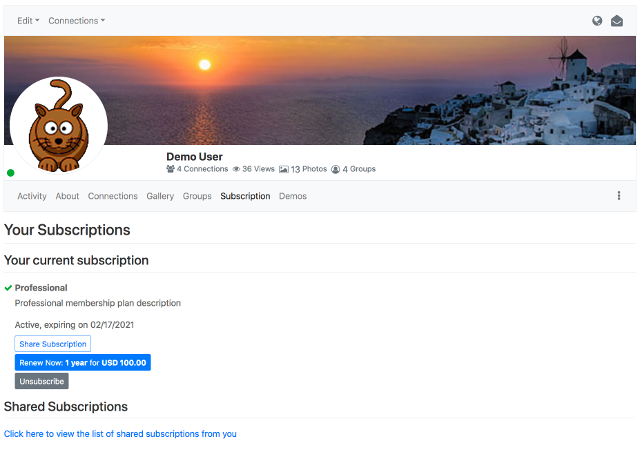This screenshot has height=450, width=640.
Task: Click the 'Shared Subscriptions' heading
Action: pyautogui.click(x=66, y=407)
